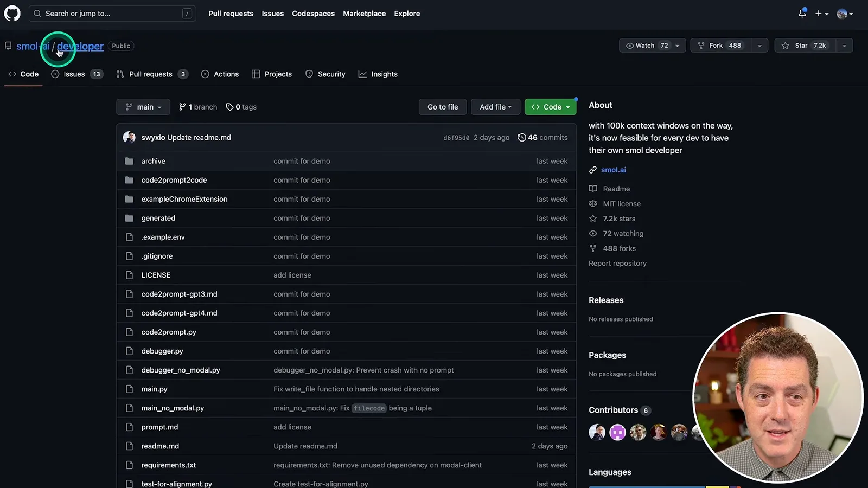Switch to the Pull requests repo tab
Image resolution: width=868 pixels, height=488 pixels.
point(152,74)
